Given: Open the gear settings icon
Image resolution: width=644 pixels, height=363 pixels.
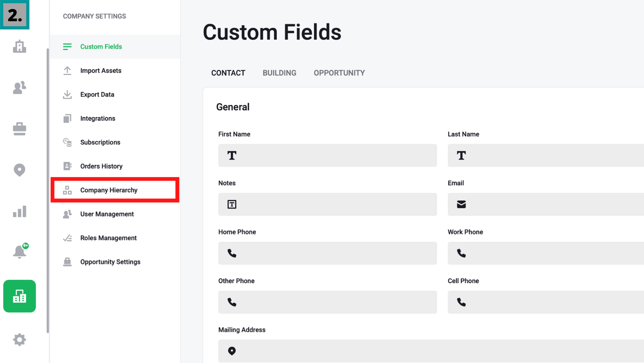Looking at the screenshot, I should pyautogui.click(x=19, y=339).
